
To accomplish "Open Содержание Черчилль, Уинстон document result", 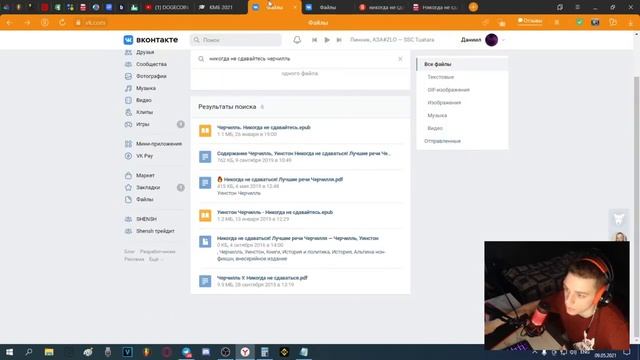I will [x=304, y=153].
